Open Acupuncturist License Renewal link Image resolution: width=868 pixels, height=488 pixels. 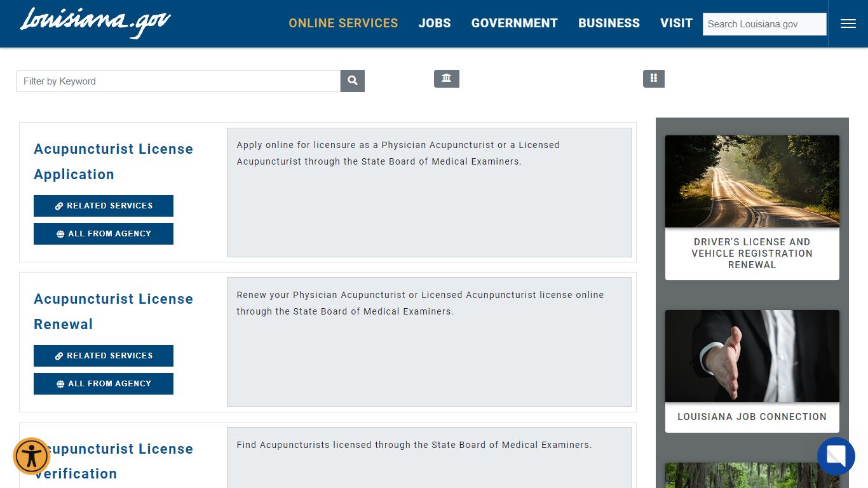pos(113,311)
